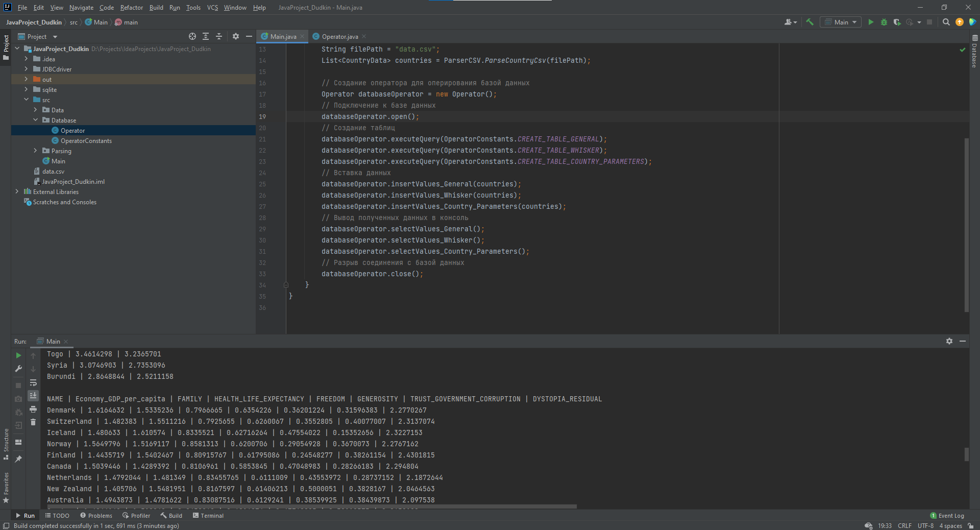The image size is (980, 530).
Task: Toggle scroll to end in console
Action: point(33,396)
